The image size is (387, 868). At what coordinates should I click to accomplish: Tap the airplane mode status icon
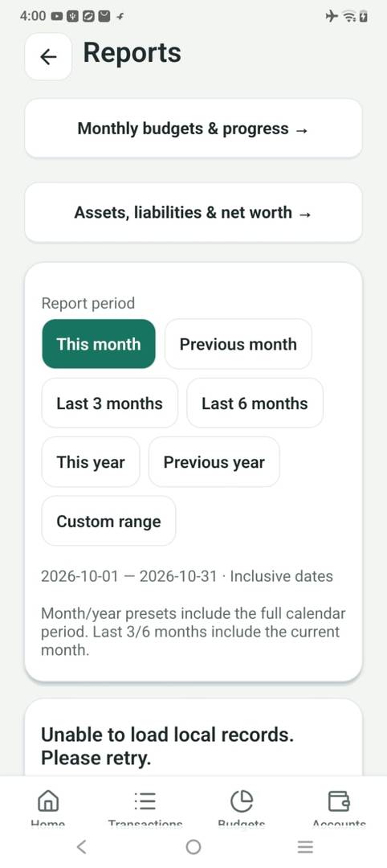pyautogui.click(x=331, y=17)
